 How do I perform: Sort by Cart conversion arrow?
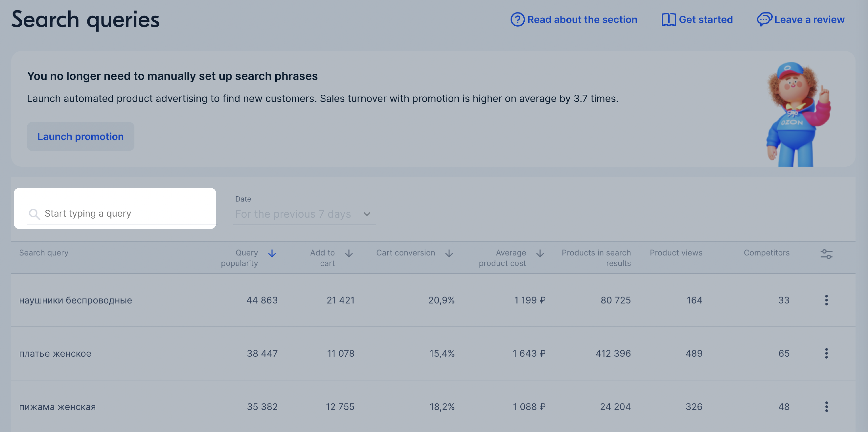point(449,253)
